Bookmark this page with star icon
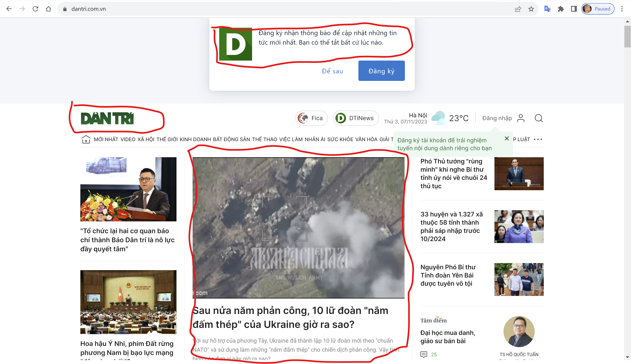631x364 pixels. coord(531,9)
